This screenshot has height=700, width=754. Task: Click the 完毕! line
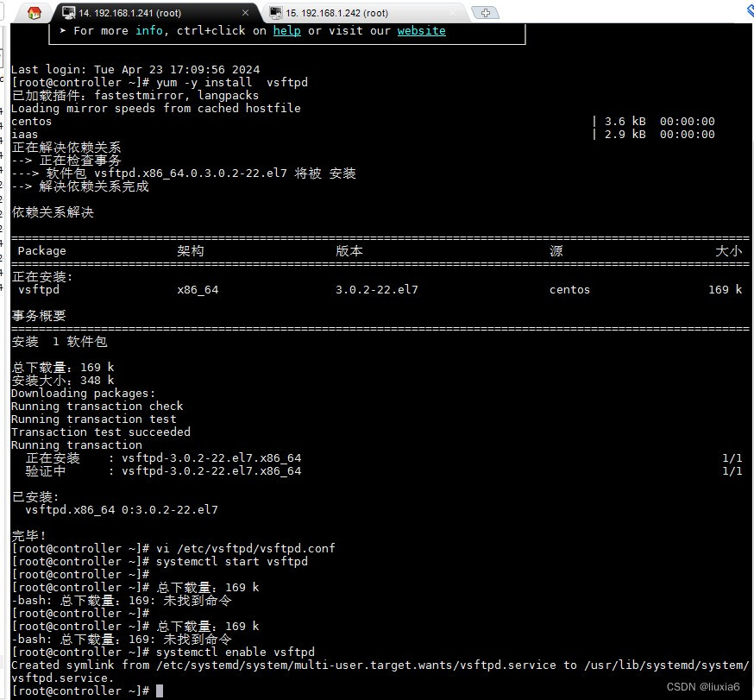coord(28,535)
